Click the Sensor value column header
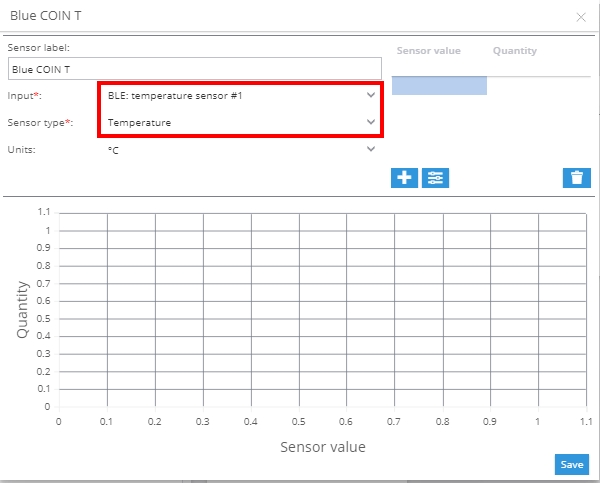This screenshot has height=483, width=600. tap(429, 51)
